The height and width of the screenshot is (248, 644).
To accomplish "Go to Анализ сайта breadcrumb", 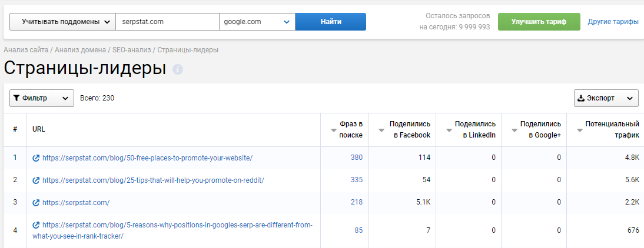I will [26, 50].
